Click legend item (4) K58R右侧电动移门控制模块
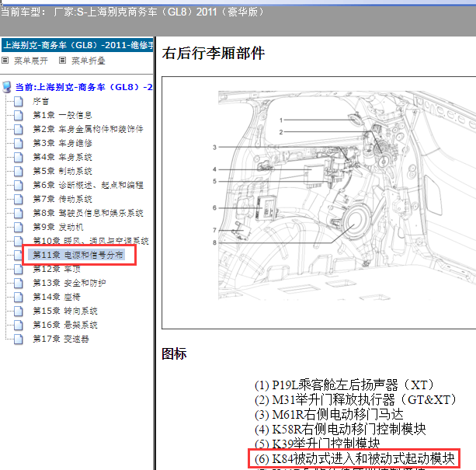Viewport: 476px width, 470px height. point(340,430)
